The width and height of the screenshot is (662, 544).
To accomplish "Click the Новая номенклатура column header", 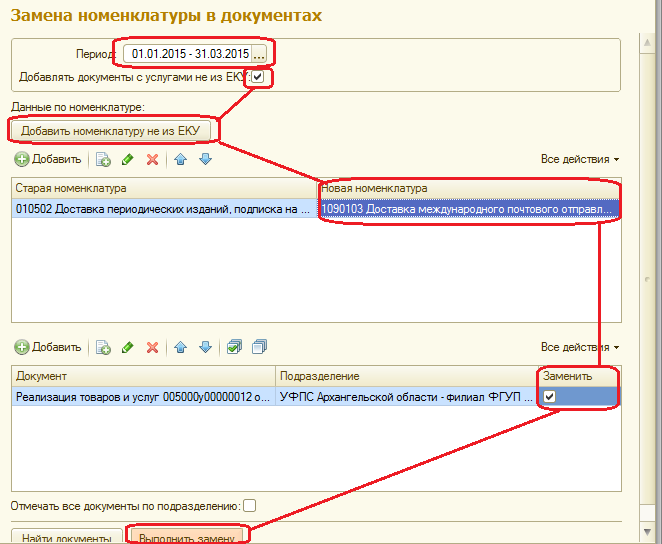I will point(469,188).
